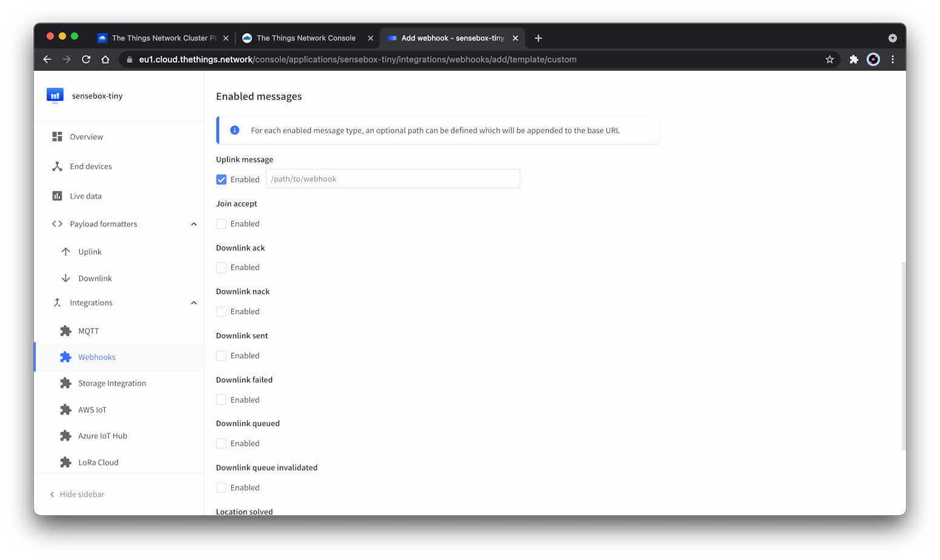The height and width of the screenshot is (560, 940).
Task: Enable the Downlink failed checkbox
Action: click(222, 400)
